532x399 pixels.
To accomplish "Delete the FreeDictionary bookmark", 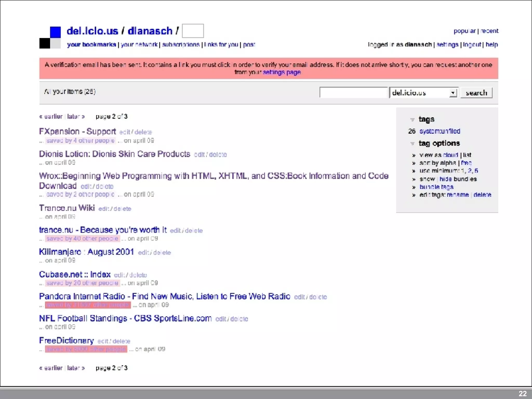I will click(121, 341).
